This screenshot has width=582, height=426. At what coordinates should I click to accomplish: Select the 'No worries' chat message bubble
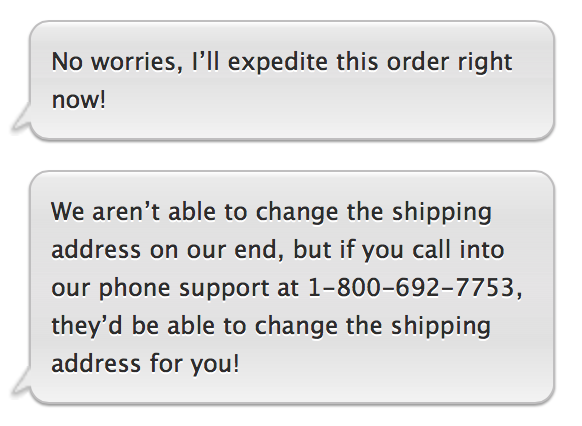coord(292,81)
